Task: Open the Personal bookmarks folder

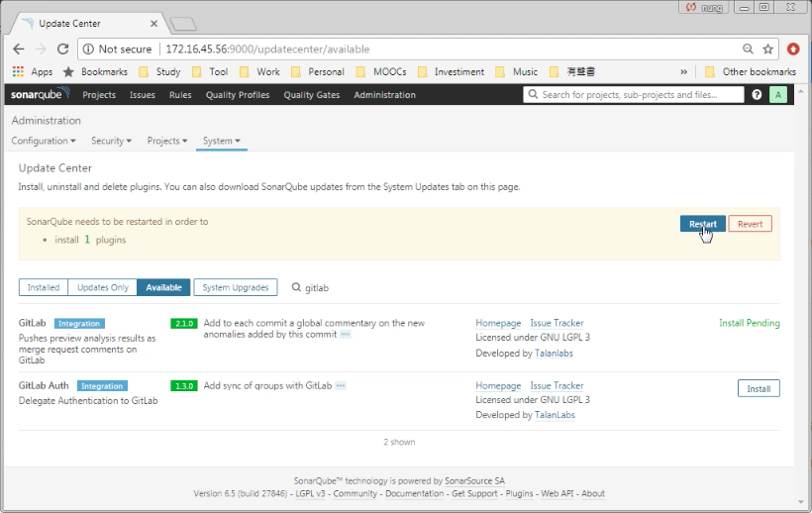Action: (x=318, y=72)
